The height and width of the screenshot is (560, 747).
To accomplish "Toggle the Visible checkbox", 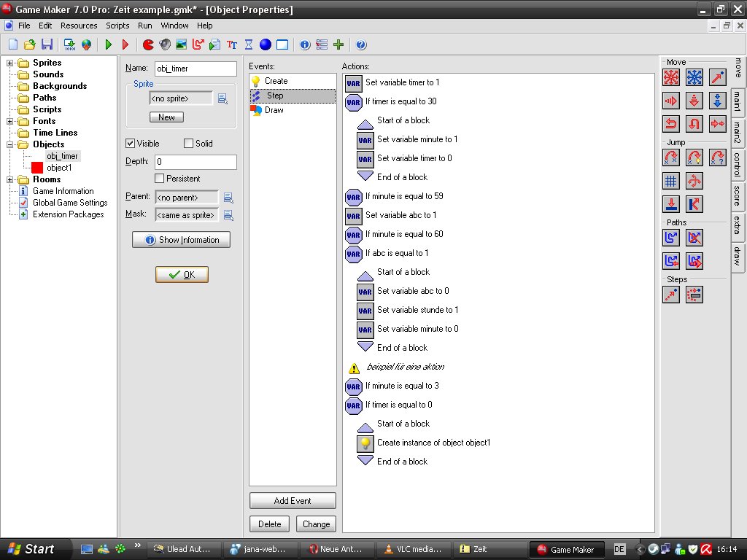I will coord(130,144).
